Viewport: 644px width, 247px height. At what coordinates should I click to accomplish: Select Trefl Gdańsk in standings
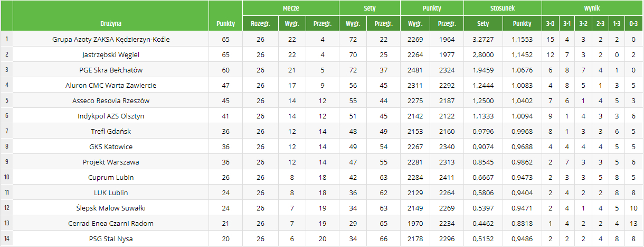point(111,131)
